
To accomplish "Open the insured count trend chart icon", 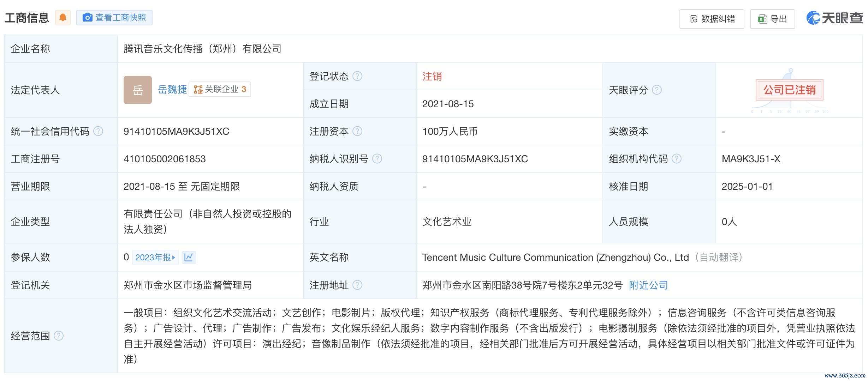I will (x=189, y=258).
